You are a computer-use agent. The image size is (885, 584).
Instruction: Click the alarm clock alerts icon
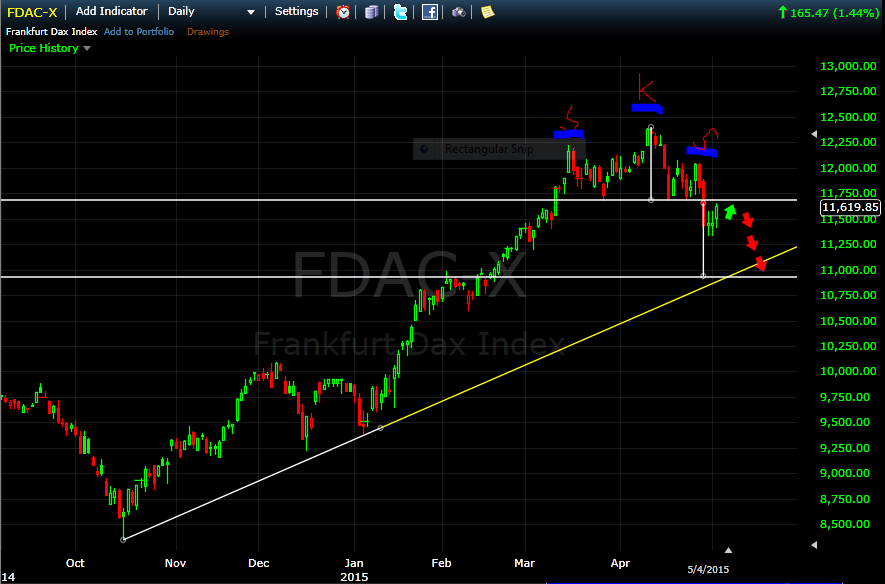coord(342,12)
